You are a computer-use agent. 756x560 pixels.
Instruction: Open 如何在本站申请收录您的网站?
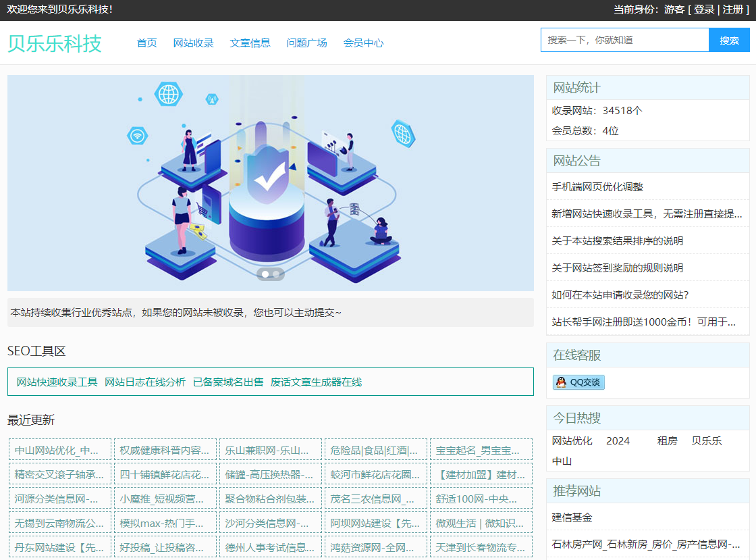[620, 295]
